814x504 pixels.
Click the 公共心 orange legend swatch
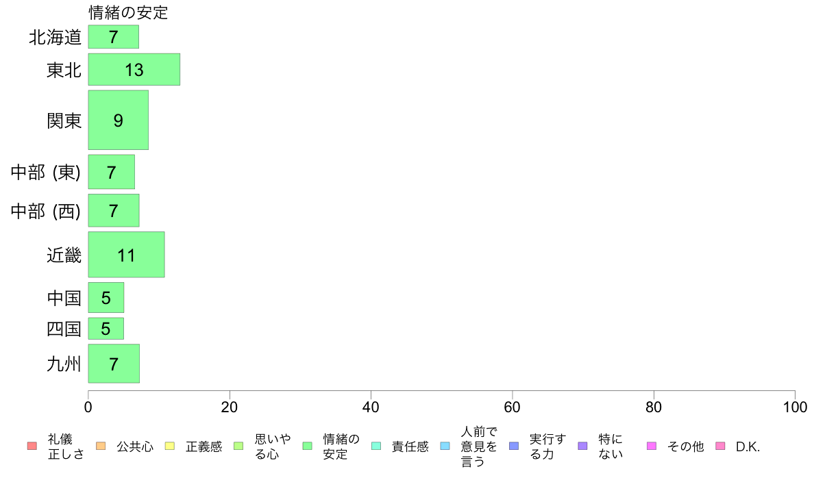pos(101,446)
